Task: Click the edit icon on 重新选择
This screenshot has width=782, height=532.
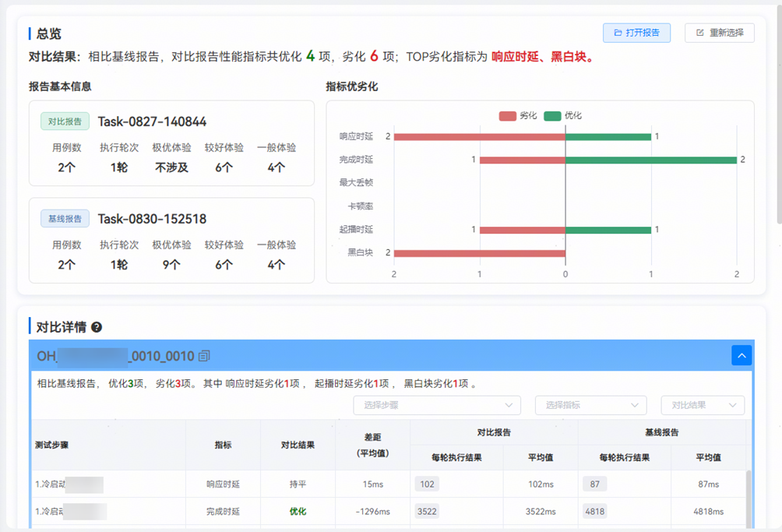Action: click(699, 33)
